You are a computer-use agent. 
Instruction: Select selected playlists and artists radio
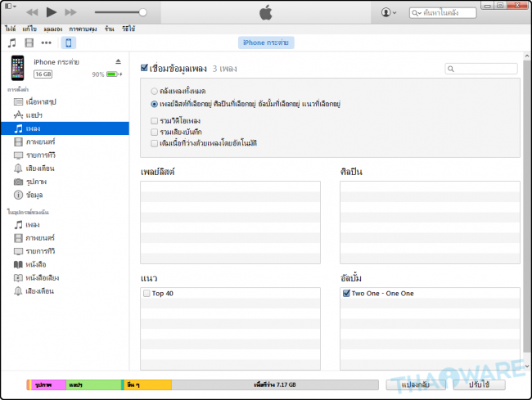[x=154, y=104]
